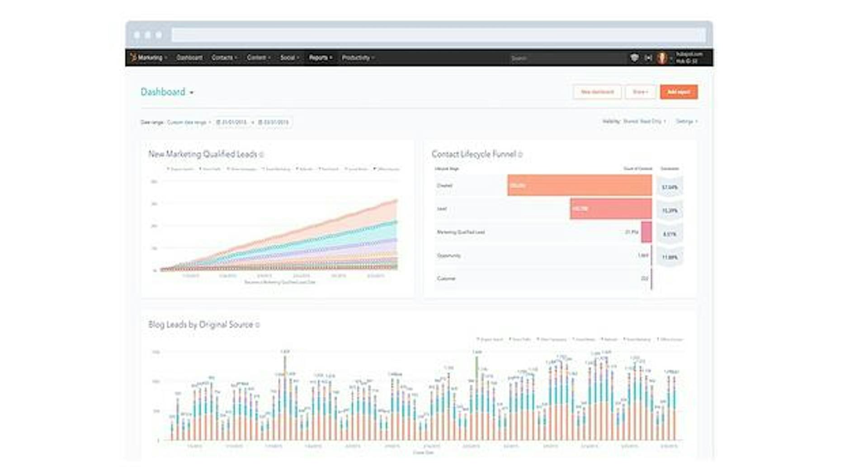868x476 pixels.
Task: Click the Created funnel bar
Action: pyautogui.click(x=580, y=186)
